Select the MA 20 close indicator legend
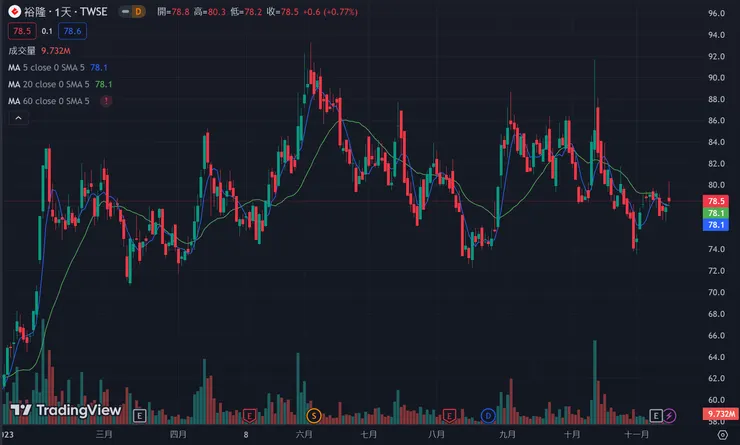The image size is (740, 445). pos(60,84)
